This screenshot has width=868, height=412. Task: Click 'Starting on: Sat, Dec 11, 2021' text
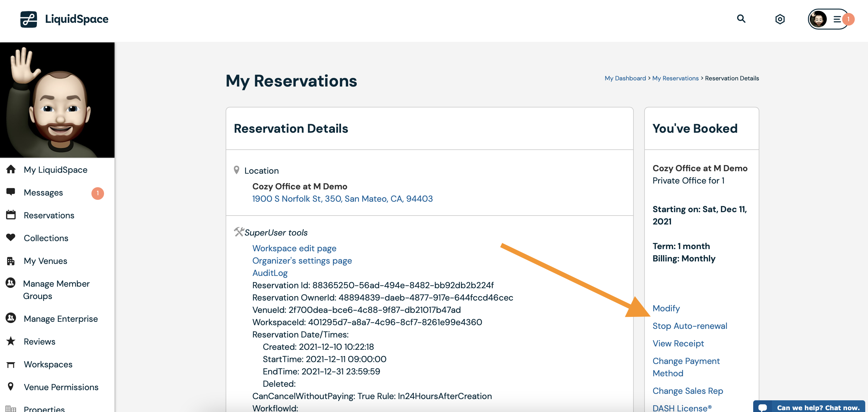(x=700, y=216)
